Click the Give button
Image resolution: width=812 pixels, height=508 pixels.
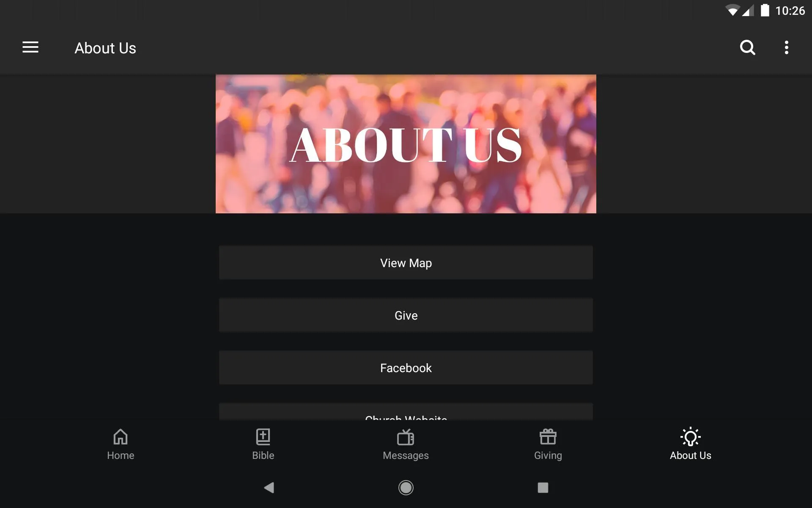point(406,315)
